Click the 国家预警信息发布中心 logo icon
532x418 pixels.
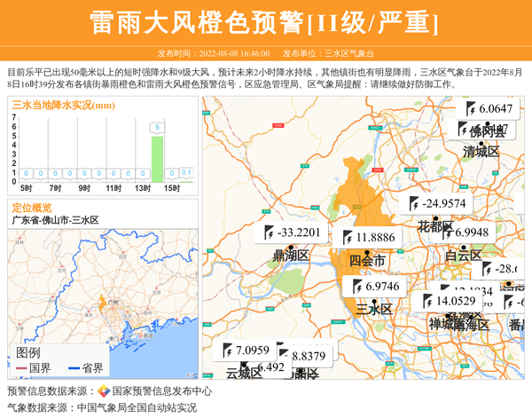coord(104,391)
